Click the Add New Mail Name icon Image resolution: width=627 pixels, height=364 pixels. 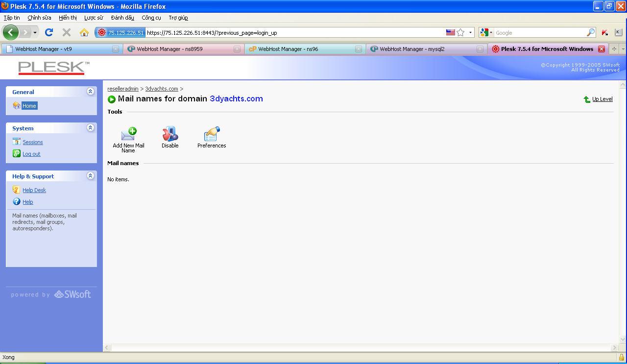click(x=128, y=134)
